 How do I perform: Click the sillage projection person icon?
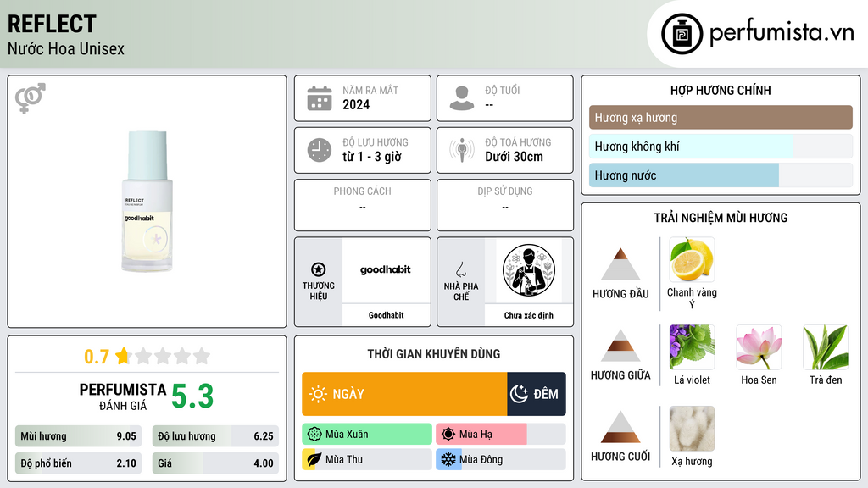[x=462, y=150]
